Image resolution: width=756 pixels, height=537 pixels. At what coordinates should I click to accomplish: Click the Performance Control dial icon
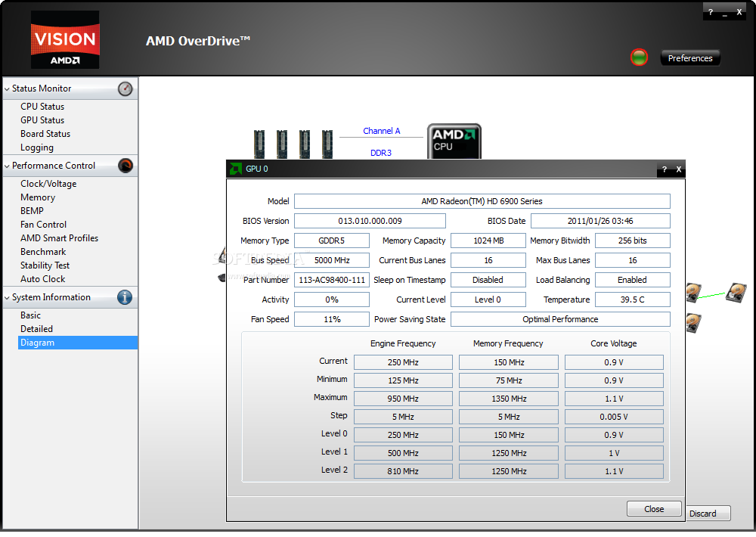[125, 166]
